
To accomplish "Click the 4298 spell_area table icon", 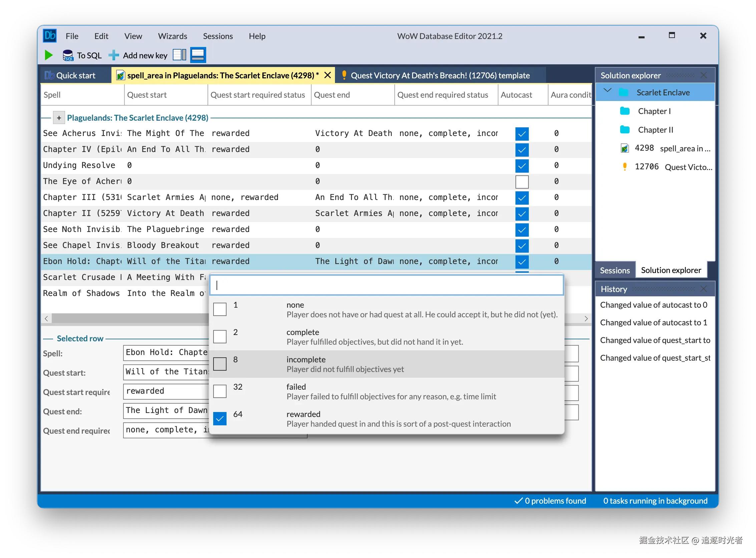I will [625, 148].
